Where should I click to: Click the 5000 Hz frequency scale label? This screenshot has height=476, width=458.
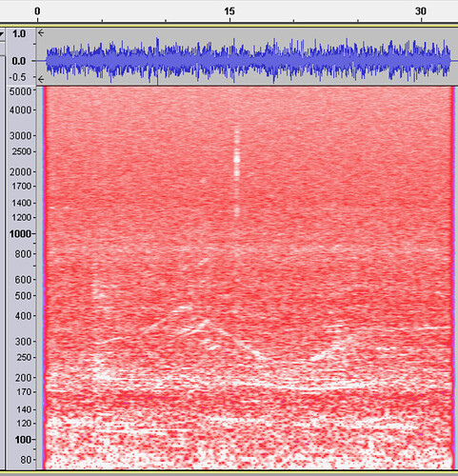point(20,91)
